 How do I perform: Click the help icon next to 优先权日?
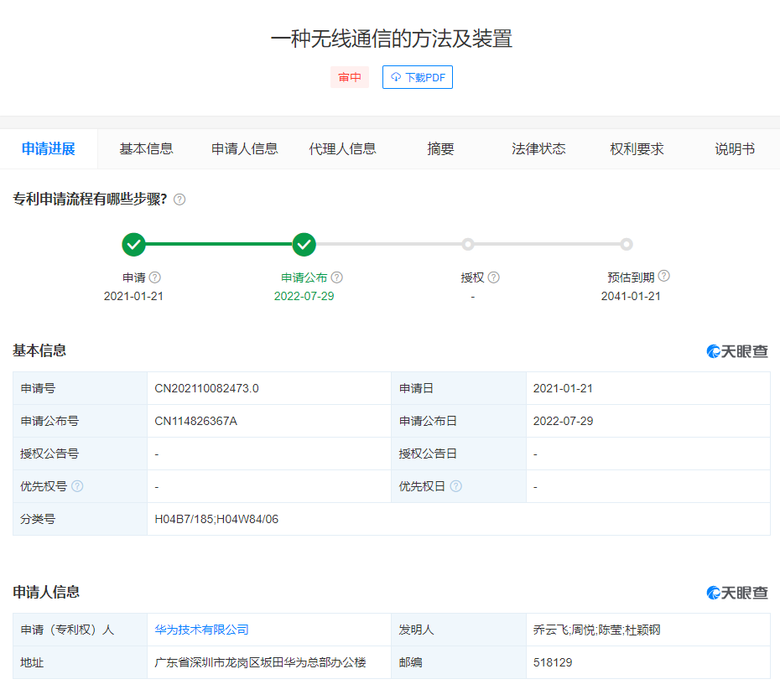[x=455, y=486]
